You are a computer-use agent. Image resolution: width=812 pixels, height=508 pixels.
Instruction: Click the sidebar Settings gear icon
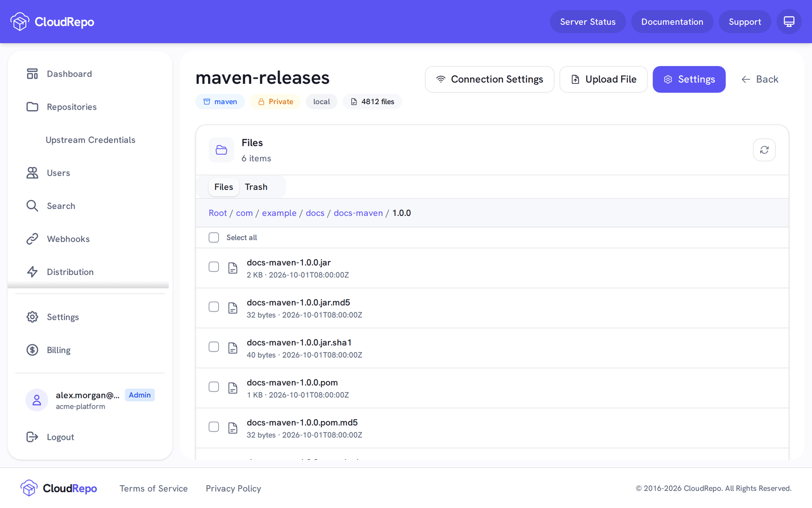point(32,317)
